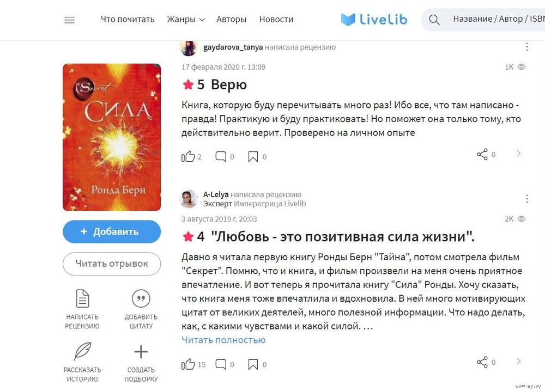Open the hamburger menu icon
The width and height of the screenshot is (545, 392).
point(70,20)
